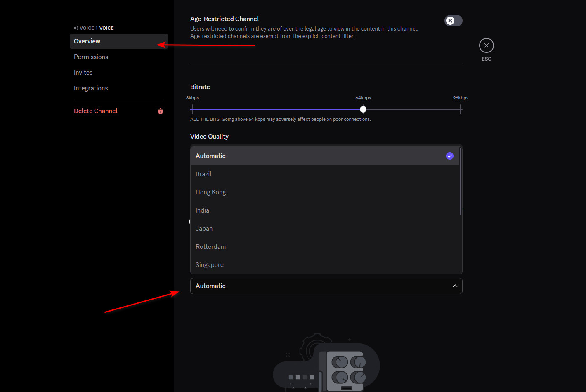This screenshot has width=586, height=392.
Task: Click the speaker icon by Voice 1
Action: [x=76, y=28]
